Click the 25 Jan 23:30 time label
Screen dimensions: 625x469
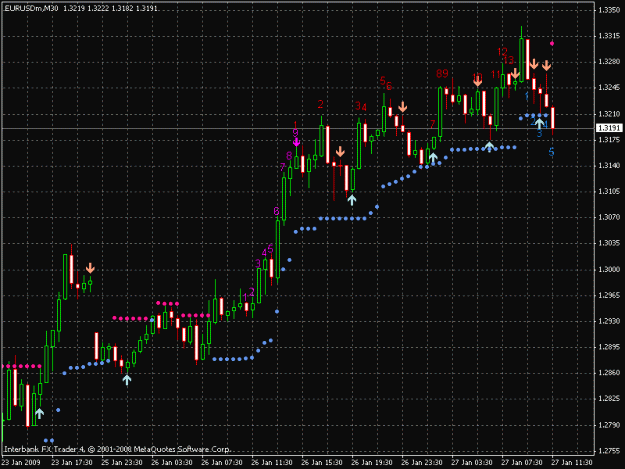click(x=122, y=462)
